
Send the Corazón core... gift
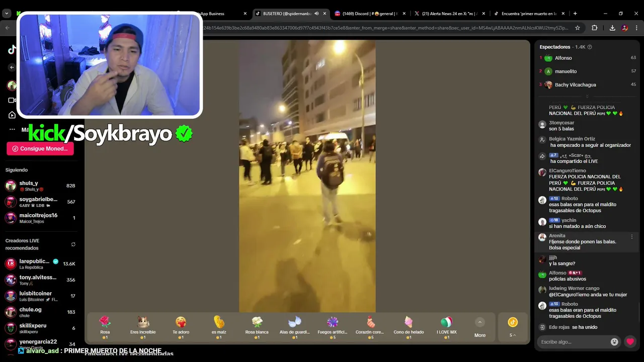(x=370, y=327)
